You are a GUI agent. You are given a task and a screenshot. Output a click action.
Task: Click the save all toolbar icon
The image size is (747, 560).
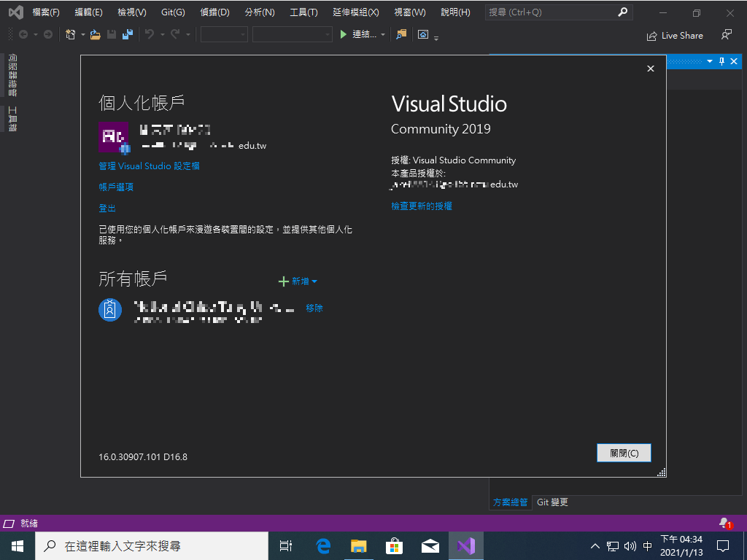128,34
